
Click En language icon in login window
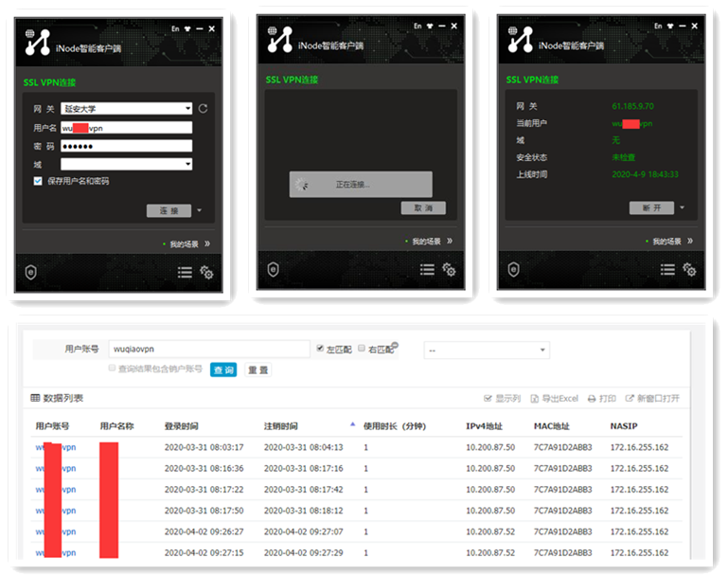point(175,28)
